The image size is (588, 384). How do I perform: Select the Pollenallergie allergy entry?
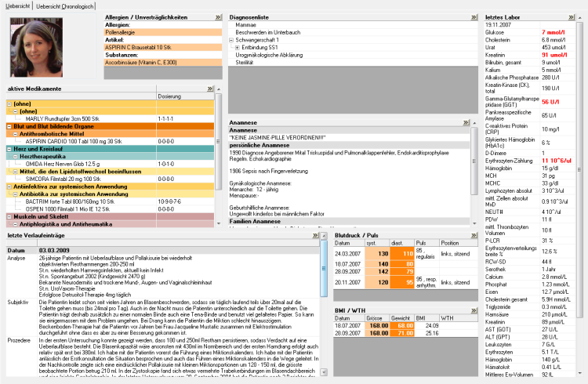click(163, 33)
